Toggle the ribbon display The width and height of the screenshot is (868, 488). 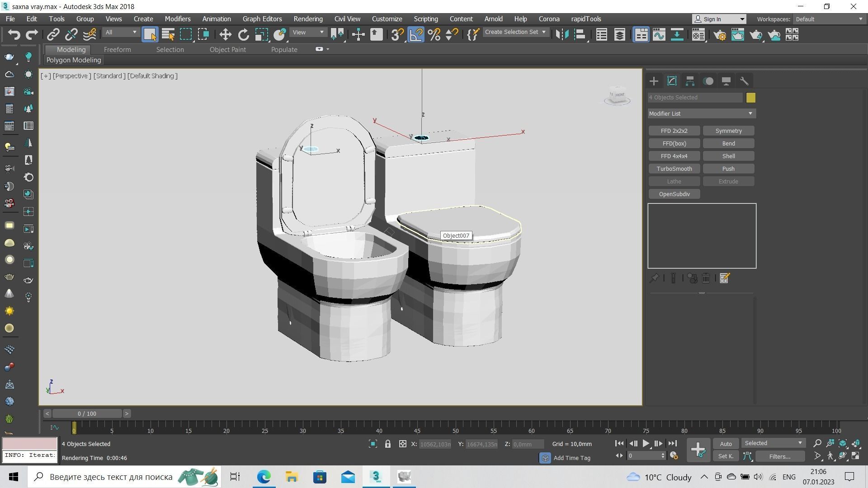(641, 35)
